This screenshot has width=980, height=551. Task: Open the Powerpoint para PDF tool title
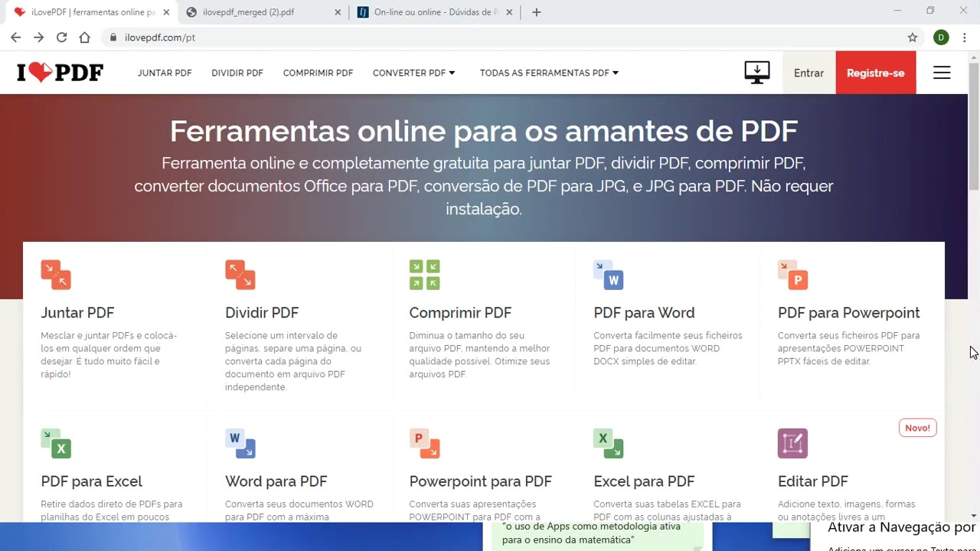[x=480, y=481]
